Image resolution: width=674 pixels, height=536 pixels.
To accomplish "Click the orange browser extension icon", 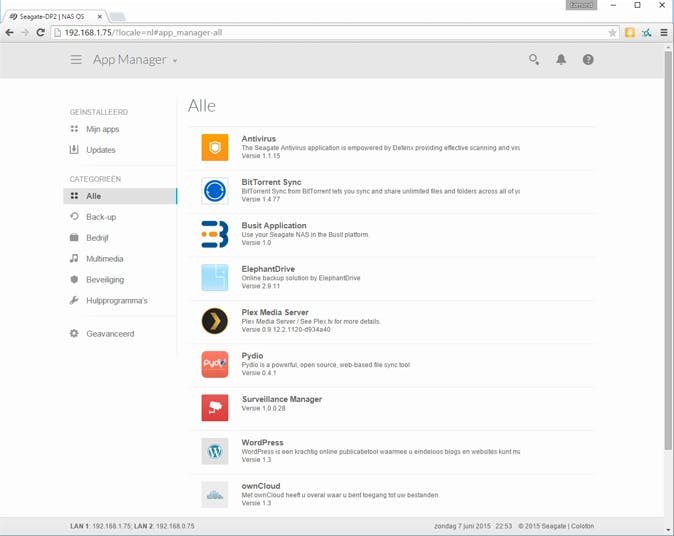I will coord(630,33).
